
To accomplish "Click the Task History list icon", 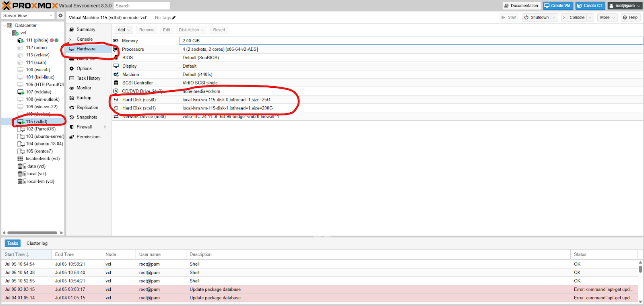I will point(72,78).
